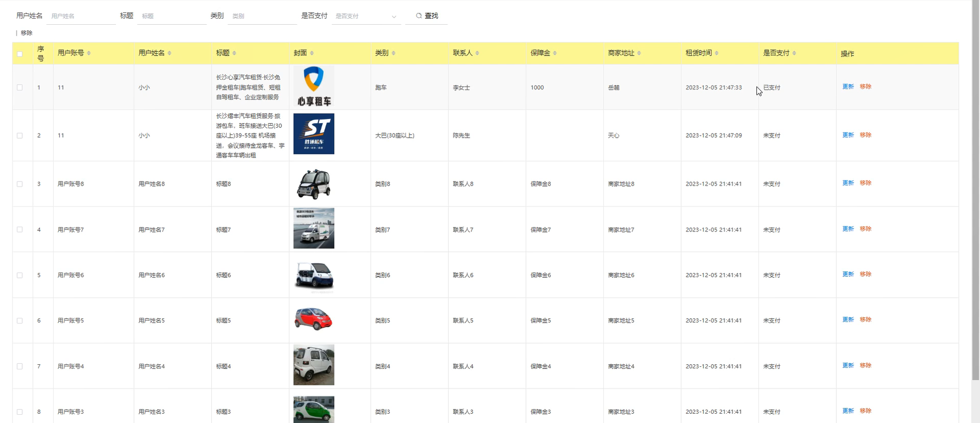Click into the 类别 filter input
Image resolution: width=980 pixels, height=423 pixels.
click(262, 16)
